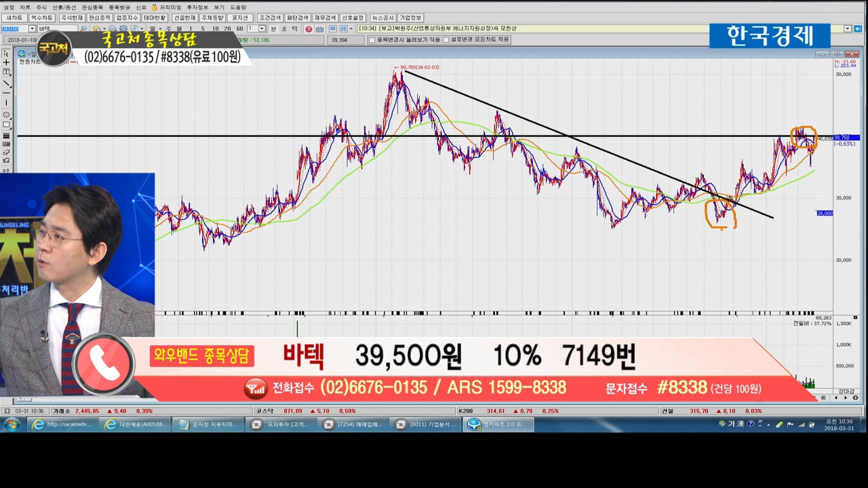Open the 기업분석 window in the taskbar
The height and width of the screenshot is (488, 868).
tap(426, 424)
